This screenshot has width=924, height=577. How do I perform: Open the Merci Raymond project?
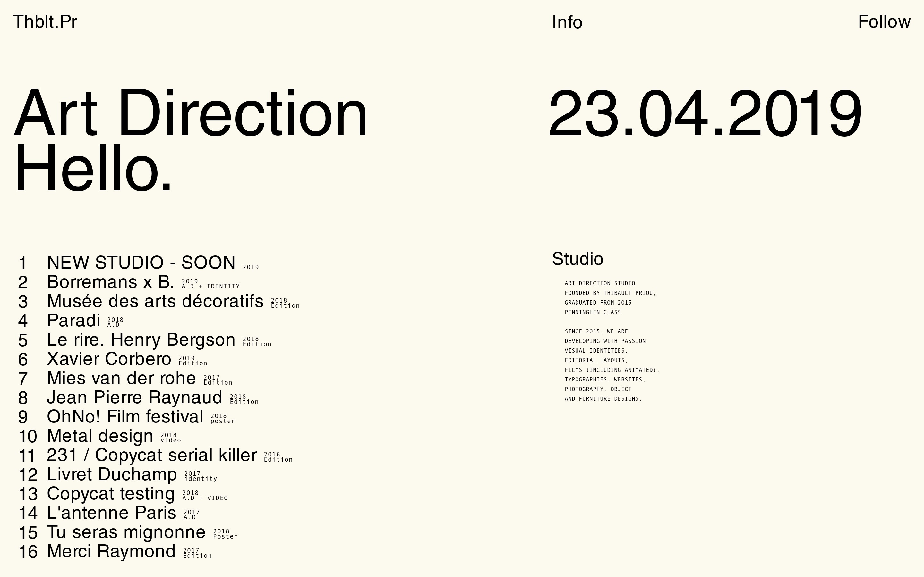click(111, 551)
